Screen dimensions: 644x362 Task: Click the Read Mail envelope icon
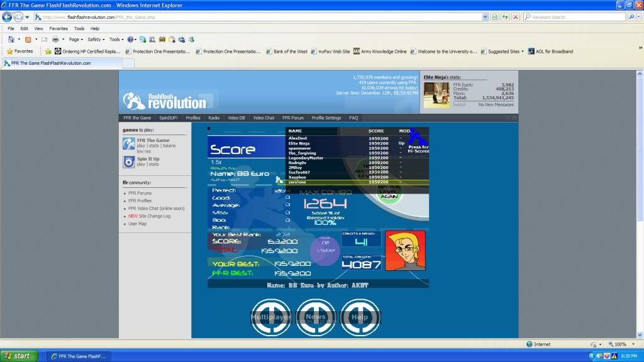[x=43, y=39]
